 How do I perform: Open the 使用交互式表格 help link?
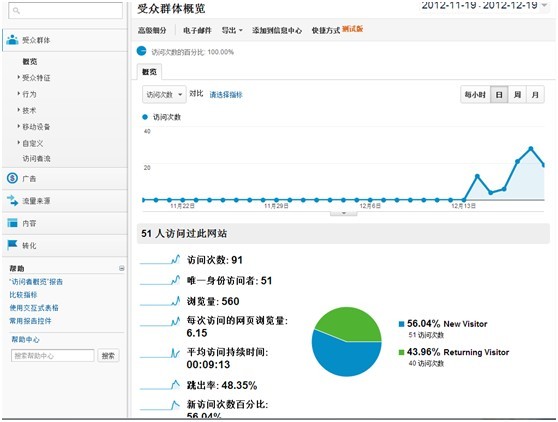(x=34, y=308)
